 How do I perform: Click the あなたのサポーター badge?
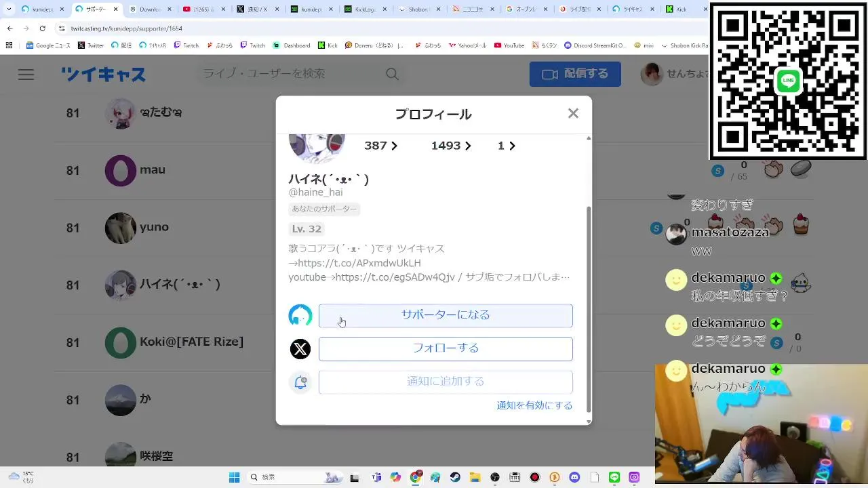tap(324, 209)
